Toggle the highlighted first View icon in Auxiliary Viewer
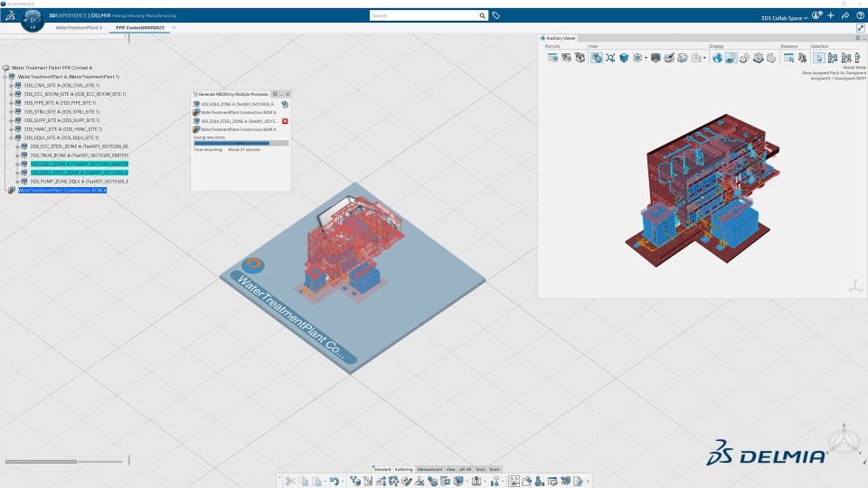Image resolution: width=868 pixels, height=488 pixels. [596, 58]
